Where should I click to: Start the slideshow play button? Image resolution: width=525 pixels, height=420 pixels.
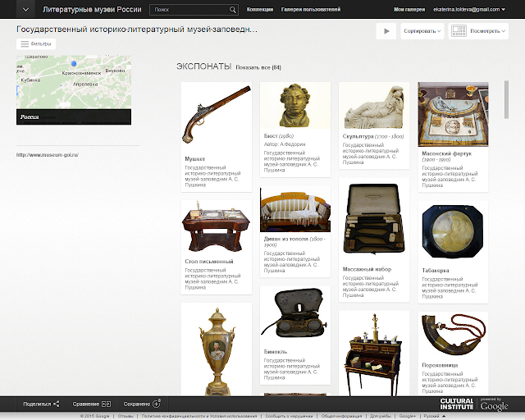pyautogui.click(x=386, y=31)
